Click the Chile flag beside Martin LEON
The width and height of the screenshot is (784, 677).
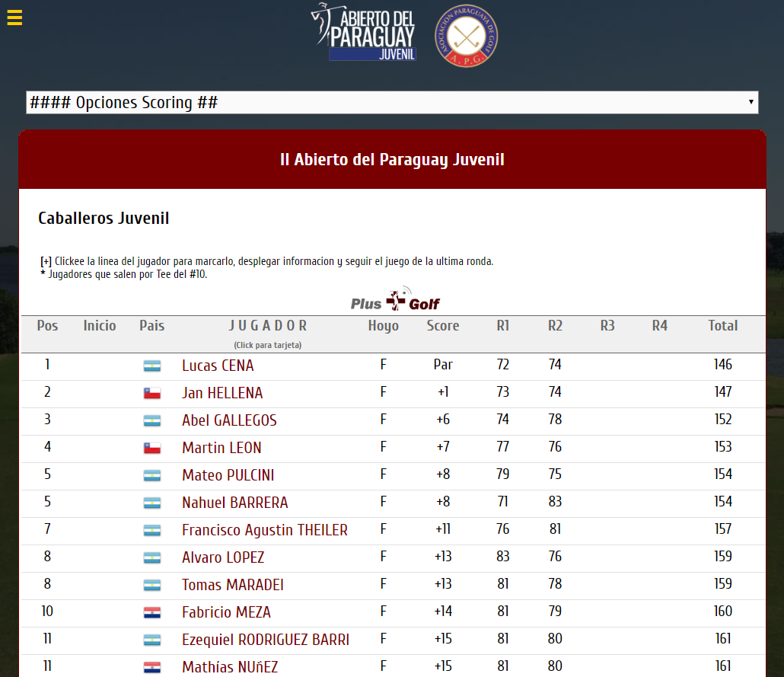[152, 449]
